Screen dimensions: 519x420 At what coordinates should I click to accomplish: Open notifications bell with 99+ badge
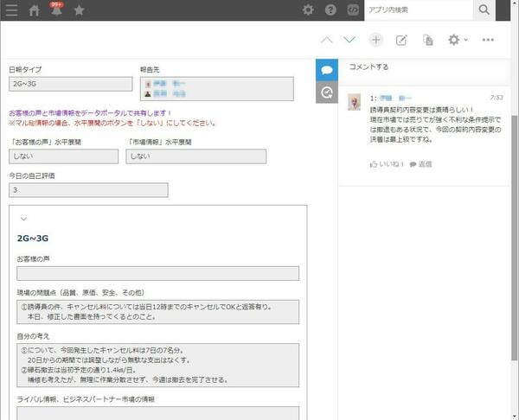(57, 10)
